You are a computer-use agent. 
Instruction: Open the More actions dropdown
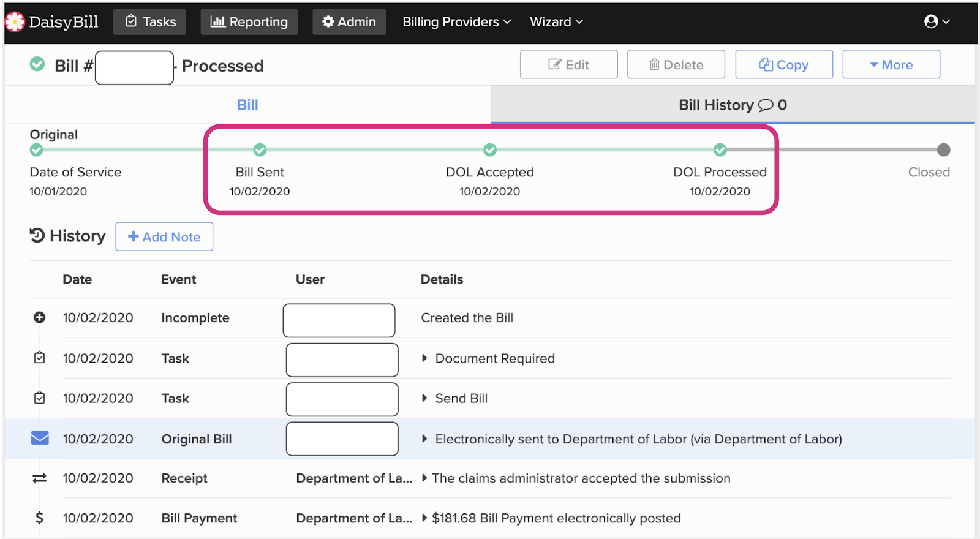891,65
